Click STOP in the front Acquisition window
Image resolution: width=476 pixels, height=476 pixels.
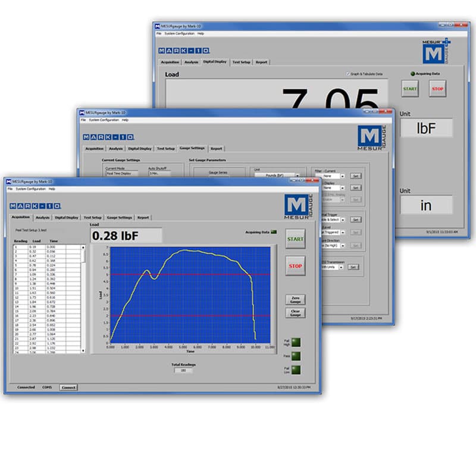(x=295, y=266)
